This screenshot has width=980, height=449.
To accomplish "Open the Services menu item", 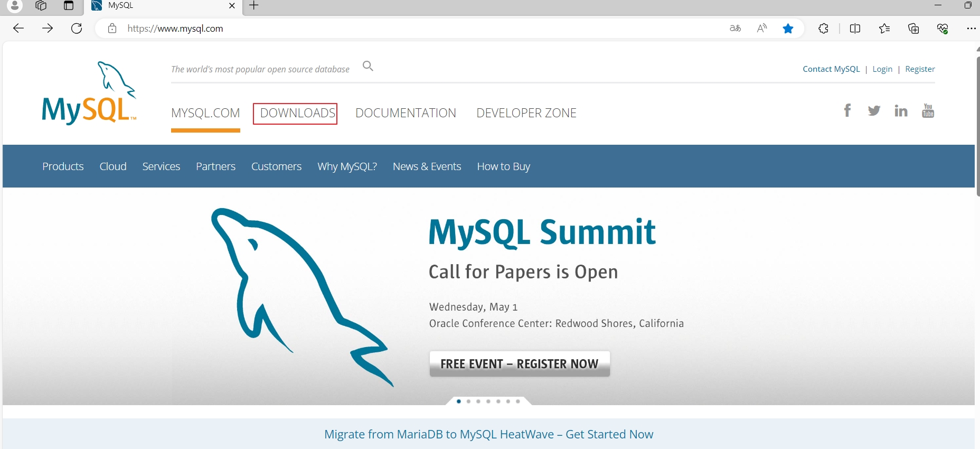I will point(161,166).
